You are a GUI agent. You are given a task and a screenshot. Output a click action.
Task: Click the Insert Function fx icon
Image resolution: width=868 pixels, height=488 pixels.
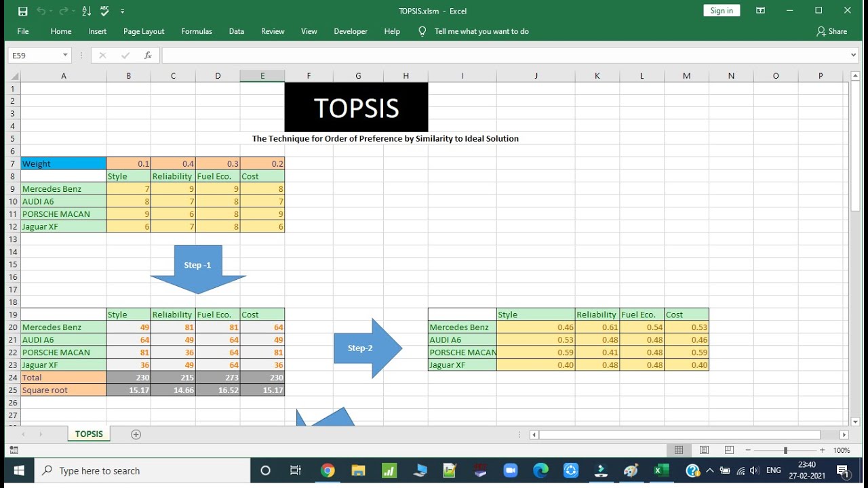(148, 56)
